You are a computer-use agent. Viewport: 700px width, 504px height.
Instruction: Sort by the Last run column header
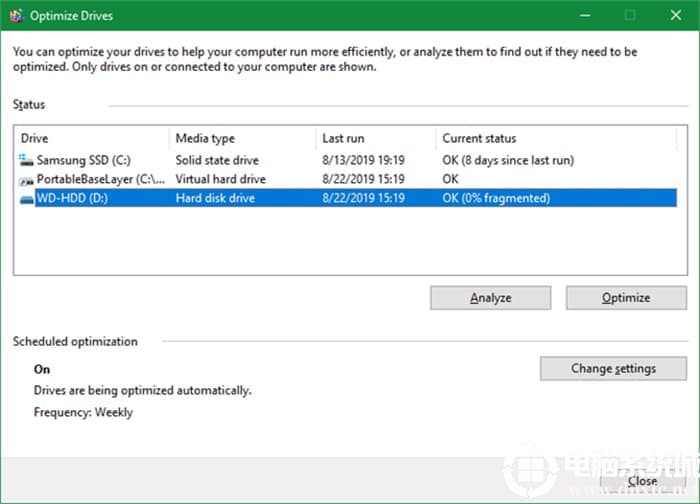[x=376, y=138]
